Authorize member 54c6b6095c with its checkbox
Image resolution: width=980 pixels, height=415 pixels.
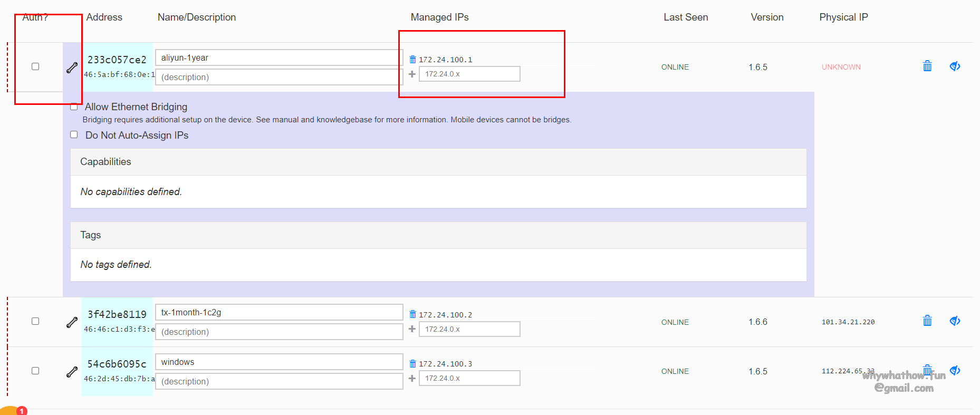click(35, 371)
